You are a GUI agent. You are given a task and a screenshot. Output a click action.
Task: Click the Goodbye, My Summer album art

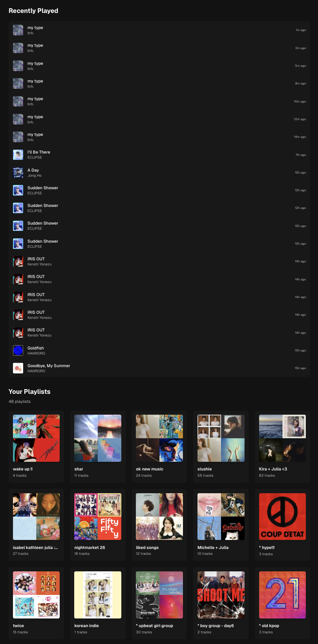point(18,368)
